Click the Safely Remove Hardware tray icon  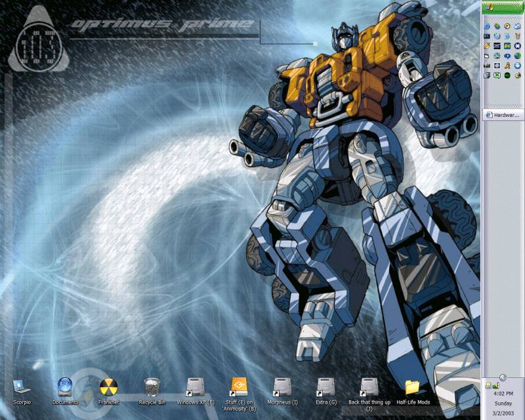(x=496, y=385)
